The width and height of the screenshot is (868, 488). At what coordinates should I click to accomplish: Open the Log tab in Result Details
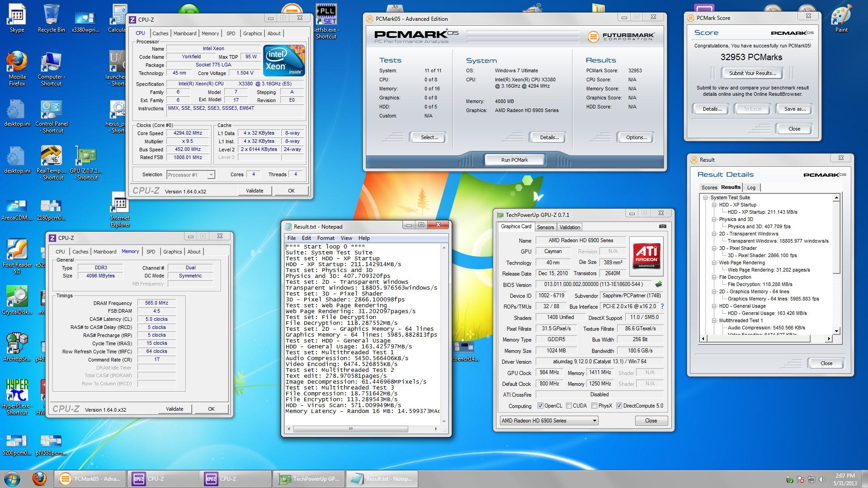tap(751, 188)
